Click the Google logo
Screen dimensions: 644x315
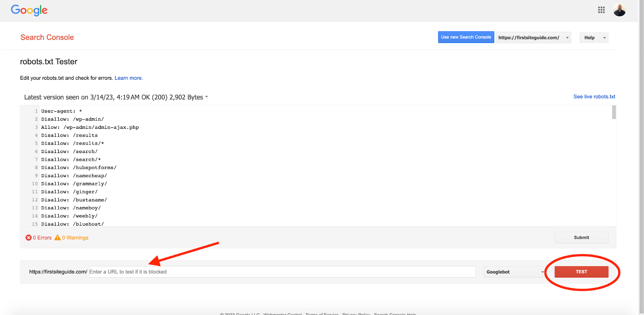pos(29,10)
